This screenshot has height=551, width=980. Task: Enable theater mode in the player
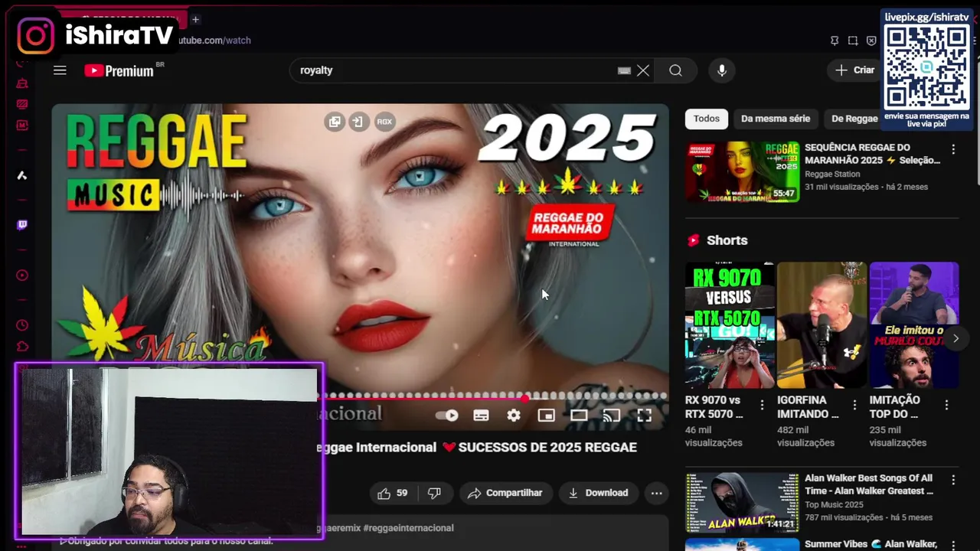[579, 416]
